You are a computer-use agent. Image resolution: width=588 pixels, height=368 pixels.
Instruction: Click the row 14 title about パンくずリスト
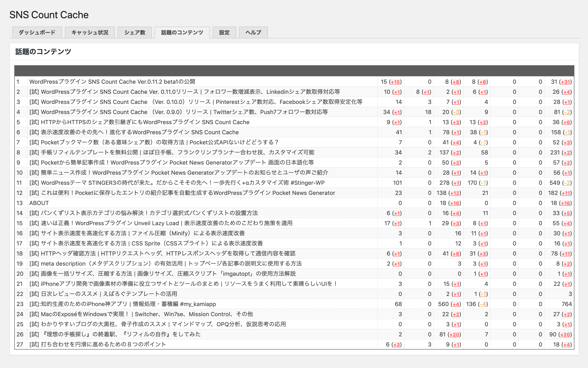point(143,213)
